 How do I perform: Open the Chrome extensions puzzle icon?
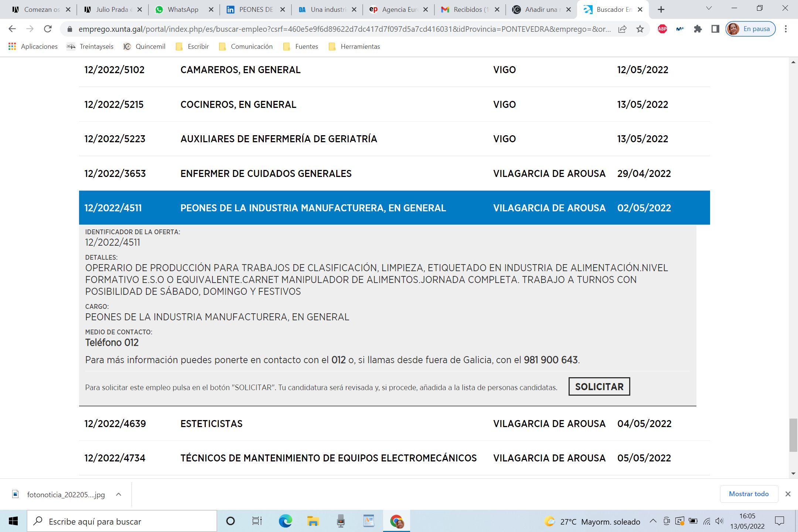point(698,29)
